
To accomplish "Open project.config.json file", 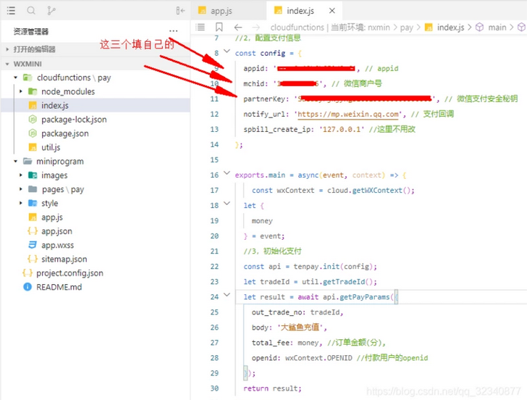I will pos(69,273).
